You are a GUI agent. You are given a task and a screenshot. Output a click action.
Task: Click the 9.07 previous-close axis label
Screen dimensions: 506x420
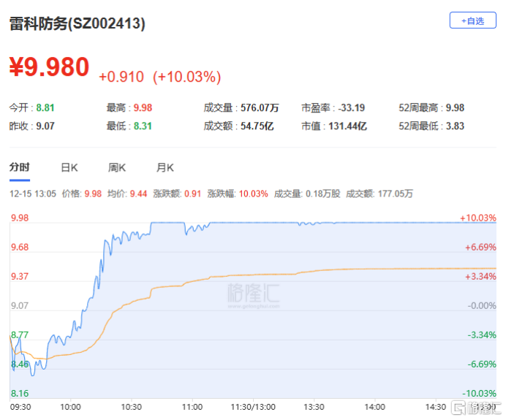pos(19,305)
